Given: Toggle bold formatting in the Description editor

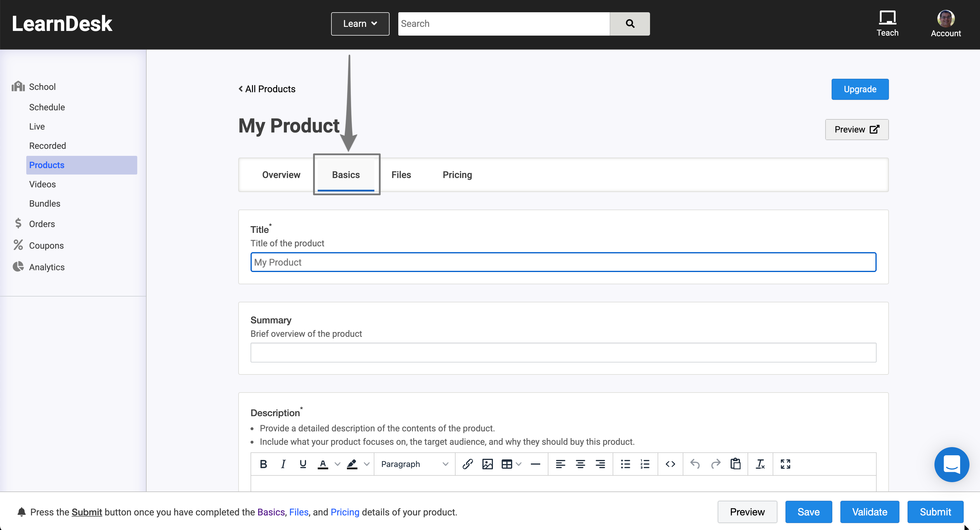Looking at the screenshot, I should click(x=263, y=464).
